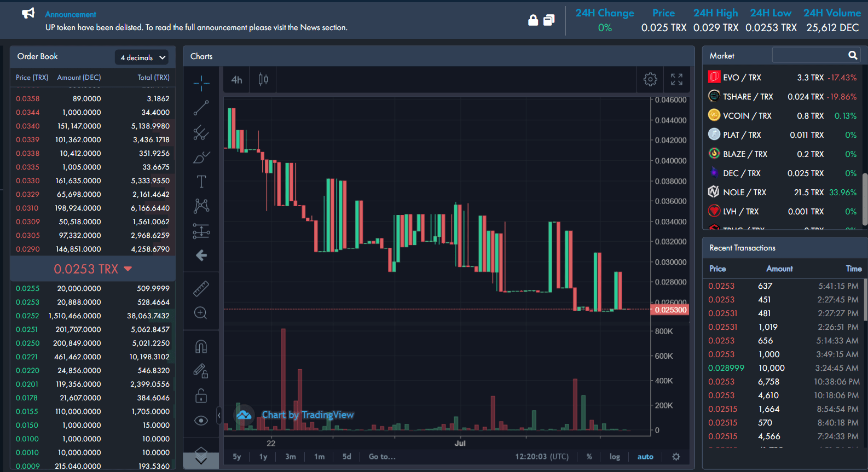Open chart settings gear icon
Viewport: 868px width, 472px height.
tap(650, 80)
